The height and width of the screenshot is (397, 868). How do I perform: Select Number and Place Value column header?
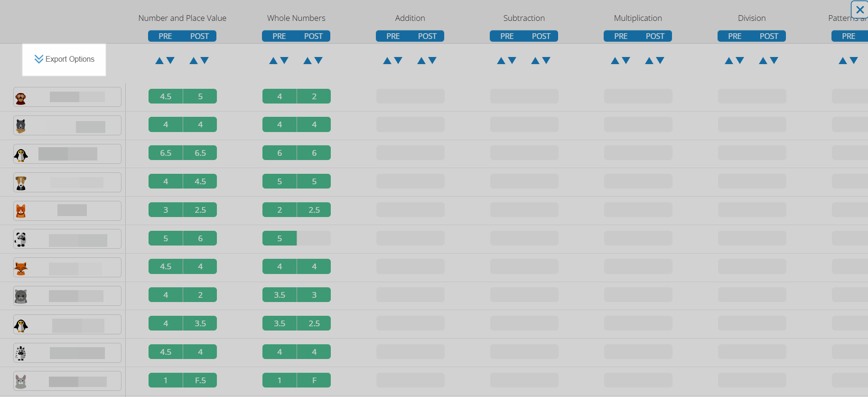pos(182,18)
